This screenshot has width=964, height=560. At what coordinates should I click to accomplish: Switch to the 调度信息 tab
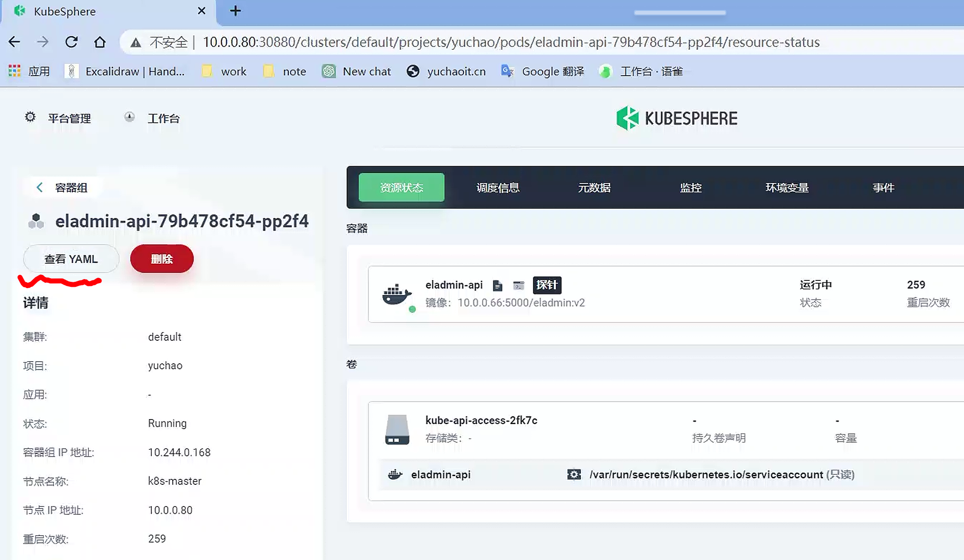497,188
